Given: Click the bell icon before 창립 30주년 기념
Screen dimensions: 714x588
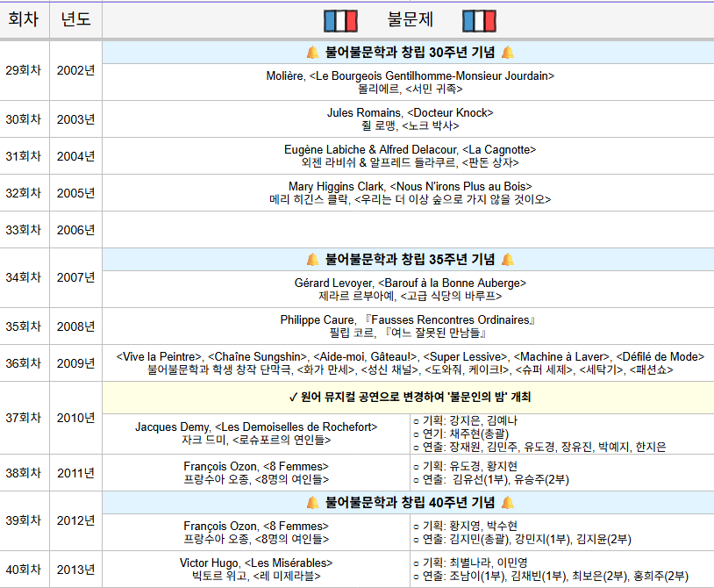Looking at the screenshot, I should click(313, 53).
